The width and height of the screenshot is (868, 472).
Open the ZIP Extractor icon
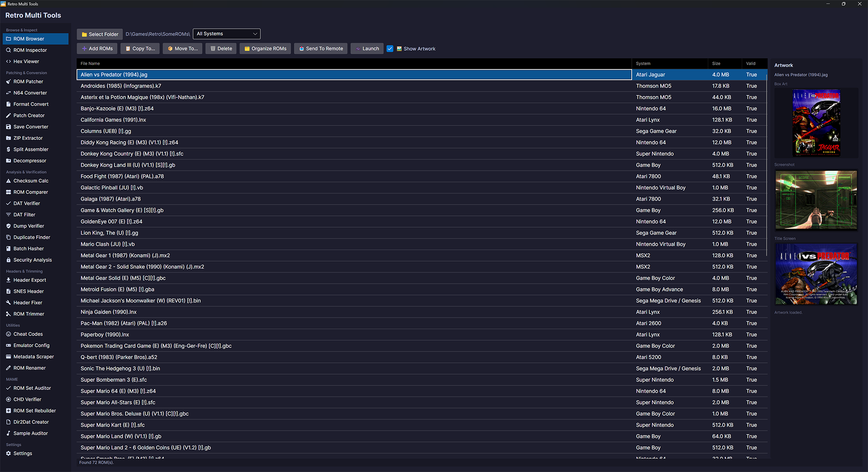click(x=8, y=138)
